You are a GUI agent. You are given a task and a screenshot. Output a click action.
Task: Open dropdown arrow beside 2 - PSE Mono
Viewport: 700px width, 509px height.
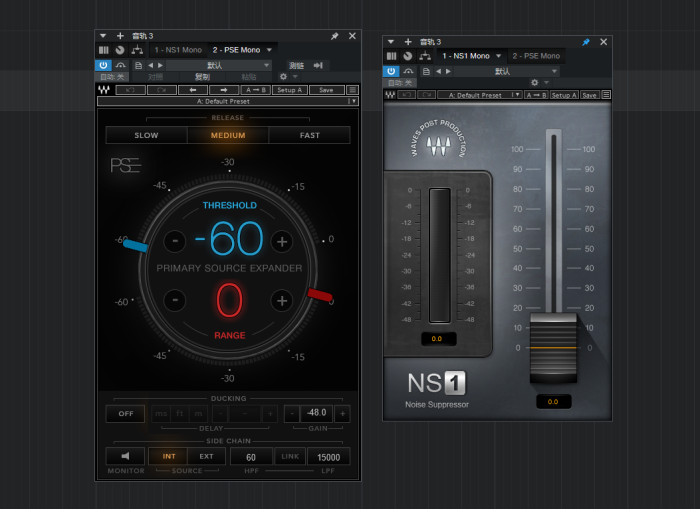(x=269, y=50)
